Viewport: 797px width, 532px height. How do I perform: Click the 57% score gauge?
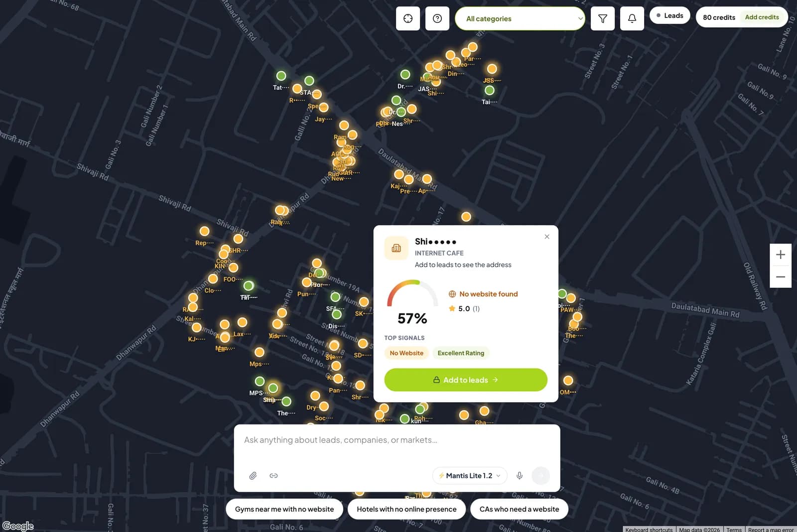412,302
